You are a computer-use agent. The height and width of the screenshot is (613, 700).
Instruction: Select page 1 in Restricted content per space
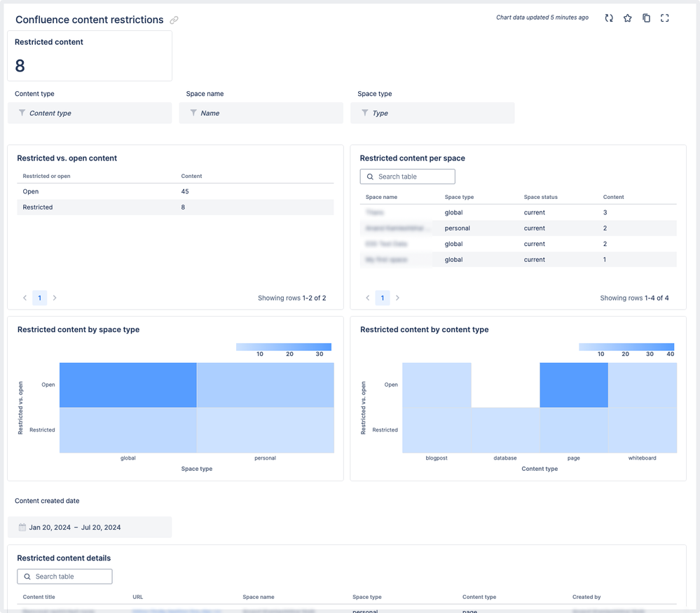click(383, 298)
